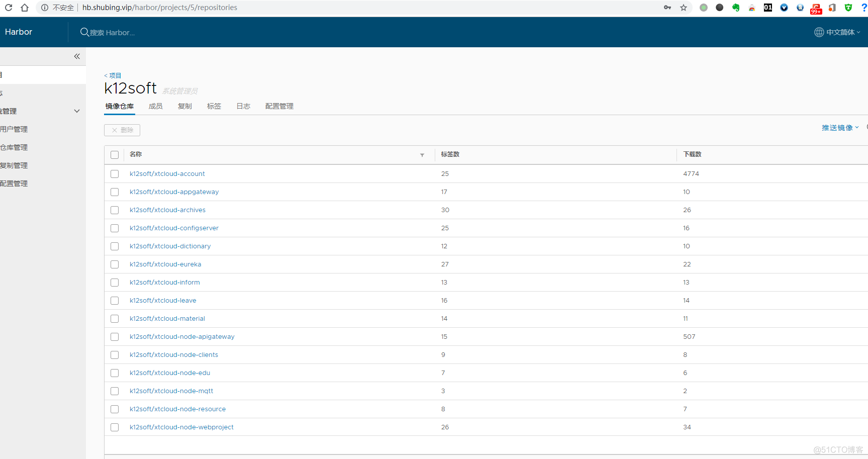Check the box for xtcloud-archives row

115,210
